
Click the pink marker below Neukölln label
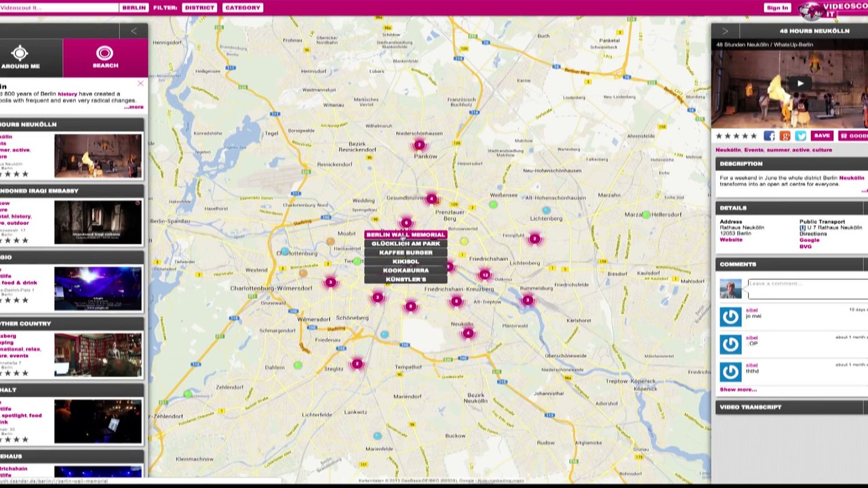(x=467, y=333)
